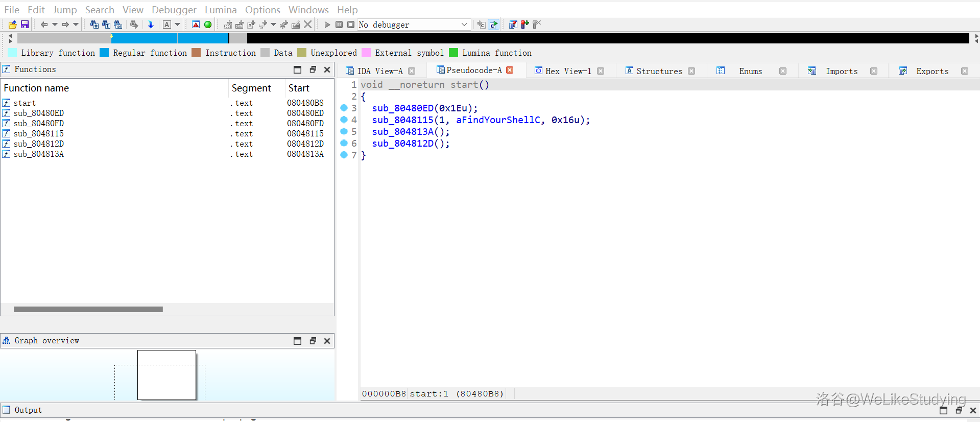The width and height of the screenshot is (980, 422).
Task: Toggle breakpoint dot on pseudocode line 5
Action: [x=344, y=131]
